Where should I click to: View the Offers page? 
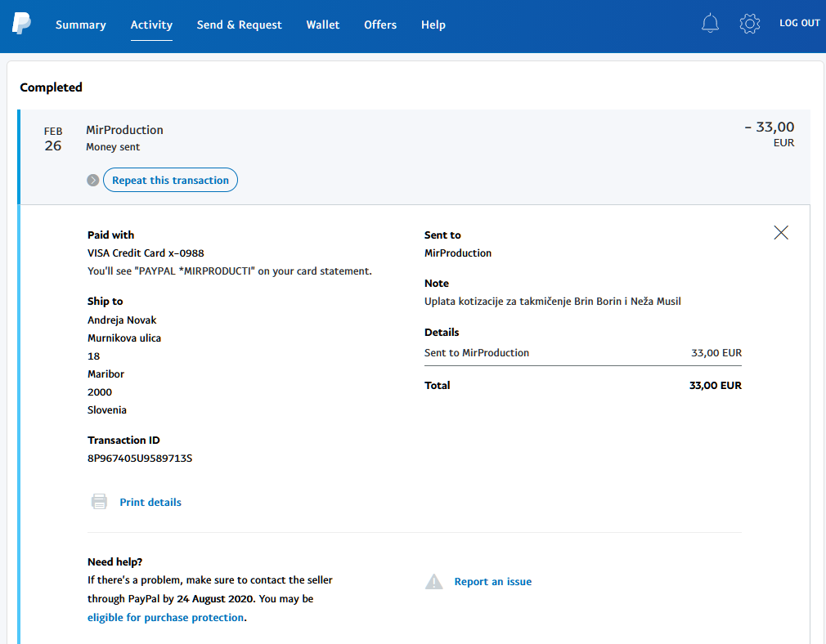tap(380, 25)
